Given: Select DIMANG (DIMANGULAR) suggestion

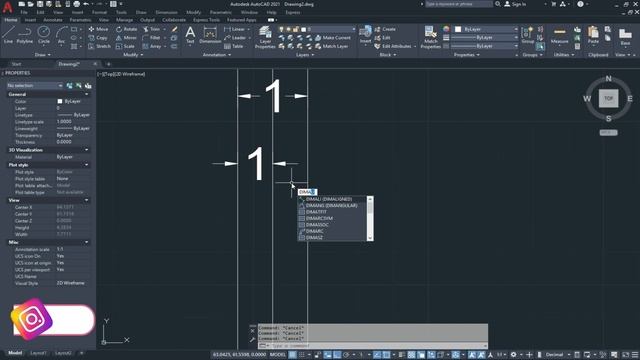Looking at the screenshot, I should coord(332,205).
